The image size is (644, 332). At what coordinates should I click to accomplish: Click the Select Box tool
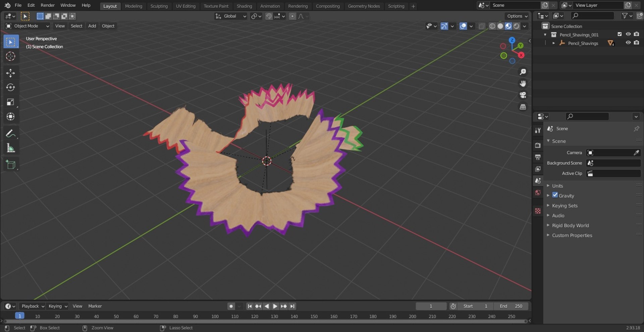[x=11, y=42]
